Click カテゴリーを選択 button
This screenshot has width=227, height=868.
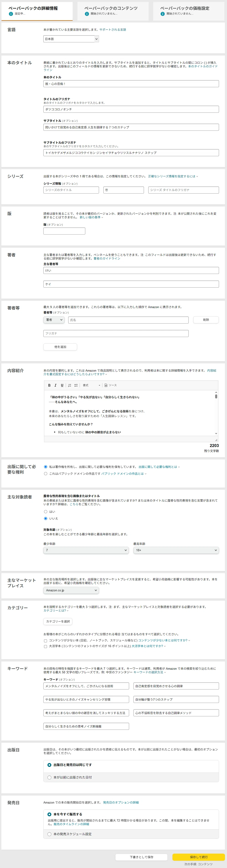pos(58,622)
